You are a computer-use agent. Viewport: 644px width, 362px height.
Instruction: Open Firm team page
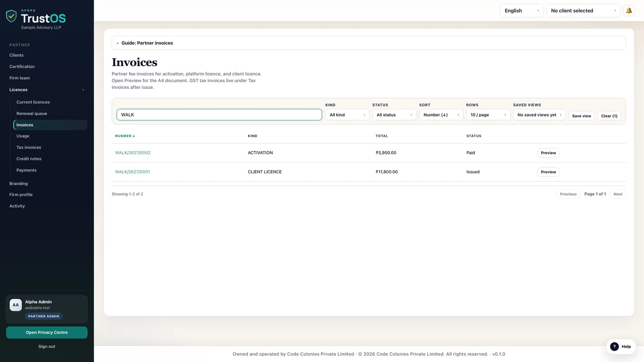point(20,78)
